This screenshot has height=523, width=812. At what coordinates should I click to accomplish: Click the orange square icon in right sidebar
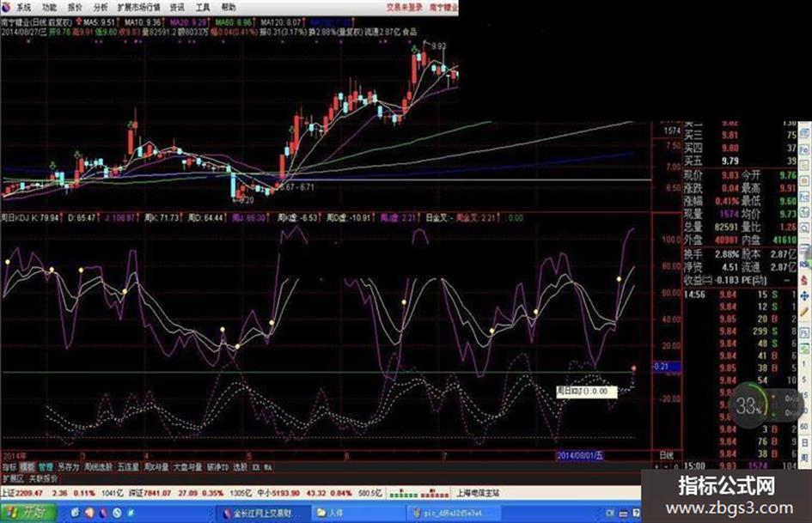pyautogui.click(x=804, y=181)
